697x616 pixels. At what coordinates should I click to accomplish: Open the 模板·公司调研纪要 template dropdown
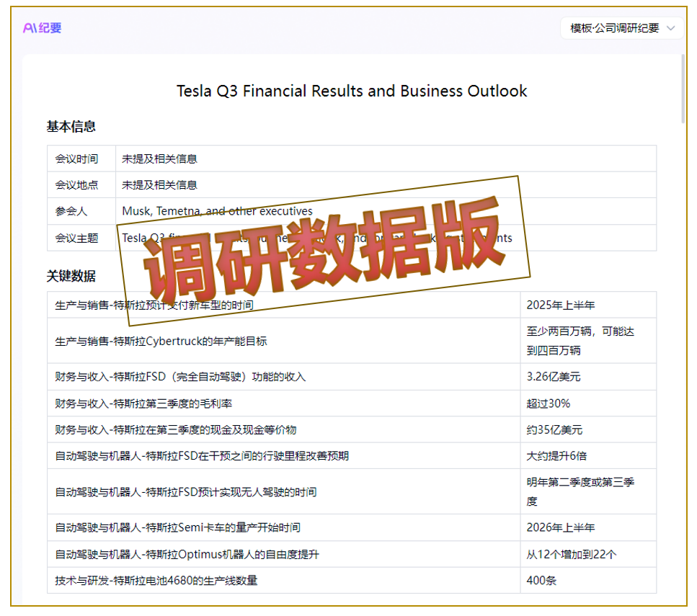tap(622, 28)
